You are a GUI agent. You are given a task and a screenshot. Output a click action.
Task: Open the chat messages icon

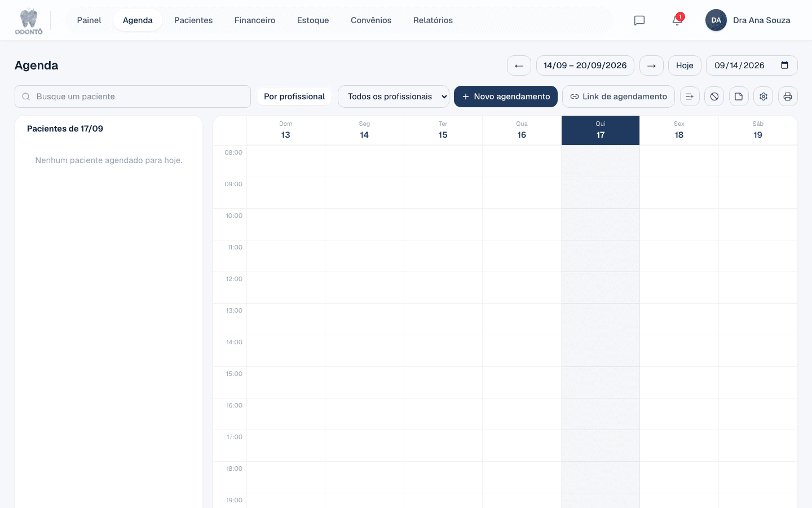click(639, 20)
